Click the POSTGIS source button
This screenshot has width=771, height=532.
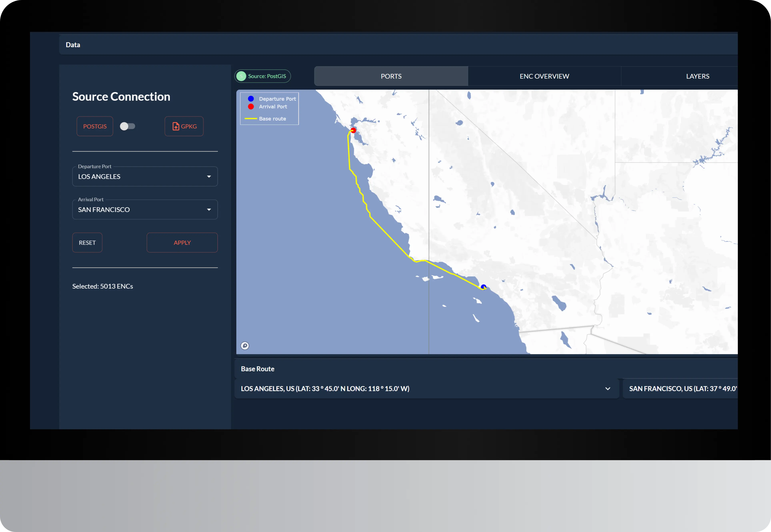pyautogui.click(x=95, y=126)
